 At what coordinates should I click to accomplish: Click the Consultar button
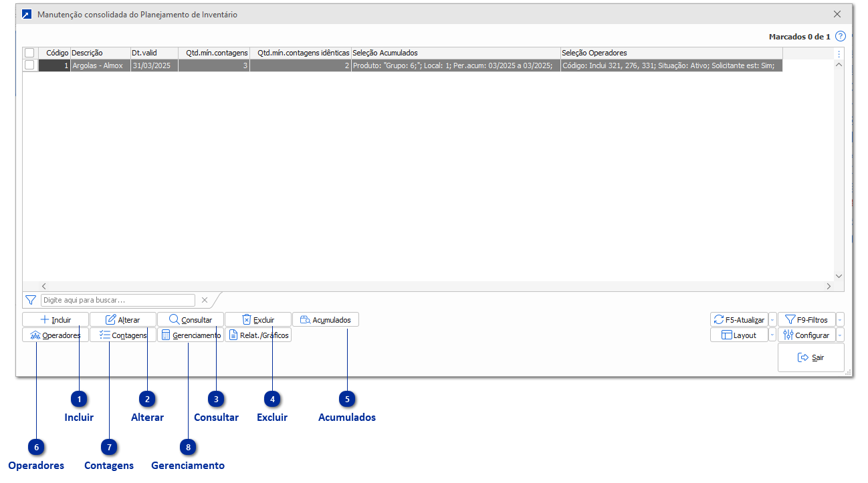click(191, 319)
